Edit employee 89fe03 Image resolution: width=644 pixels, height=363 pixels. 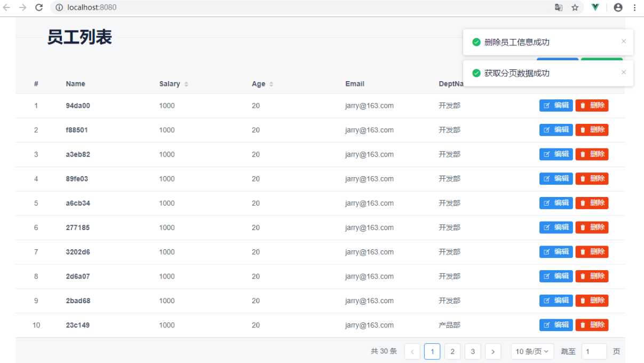[556, 178]
